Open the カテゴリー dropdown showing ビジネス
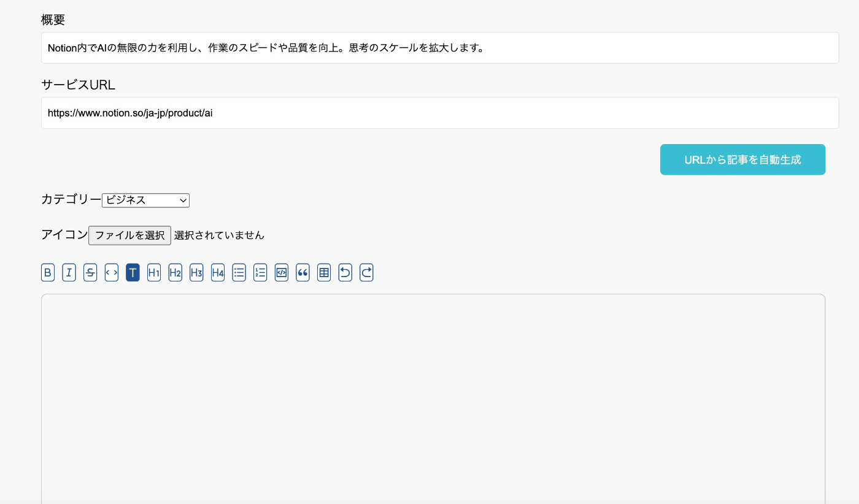Image resolution: width=859 pixels, height=504 pixels. (146, 200)
